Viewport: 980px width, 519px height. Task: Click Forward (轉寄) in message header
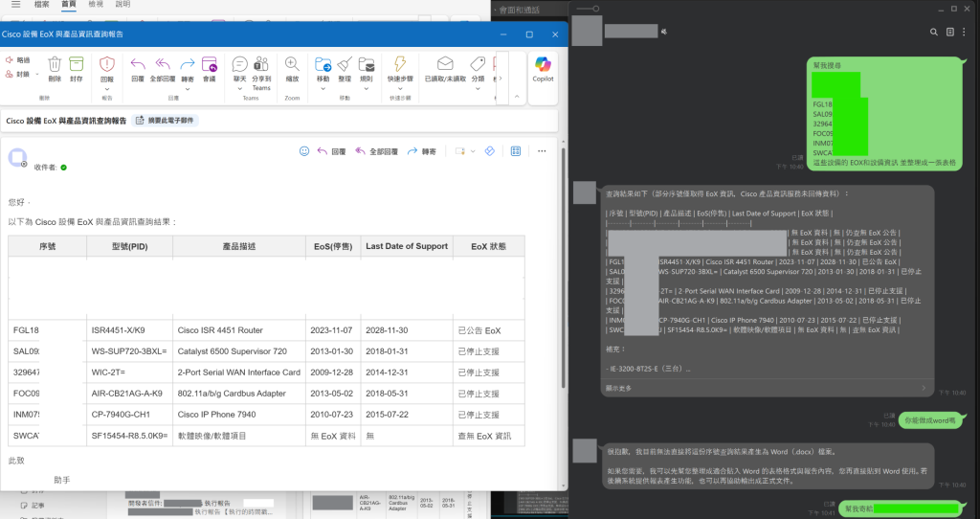point(422,151)
